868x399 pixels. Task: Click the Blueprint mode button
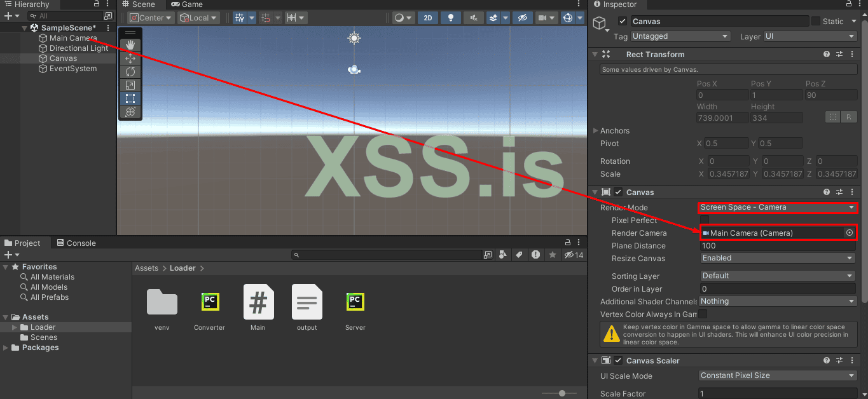(x=832, y=118)
